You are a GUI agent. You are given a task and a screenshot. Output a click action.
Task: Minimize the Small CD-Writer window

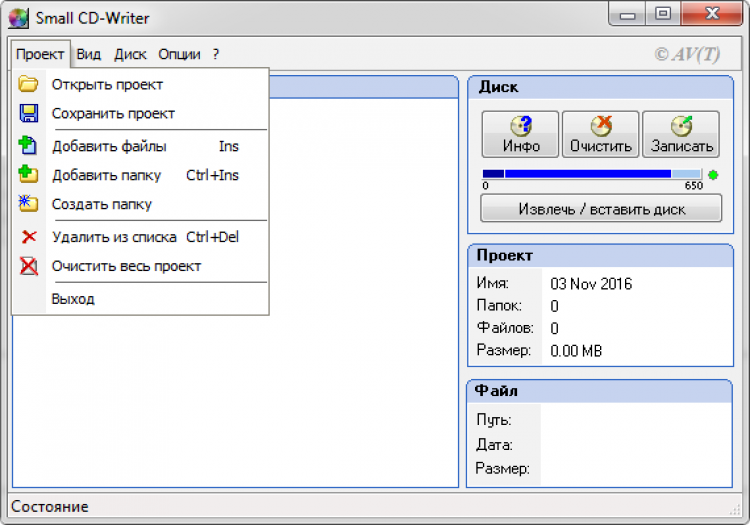pos(627,14)
